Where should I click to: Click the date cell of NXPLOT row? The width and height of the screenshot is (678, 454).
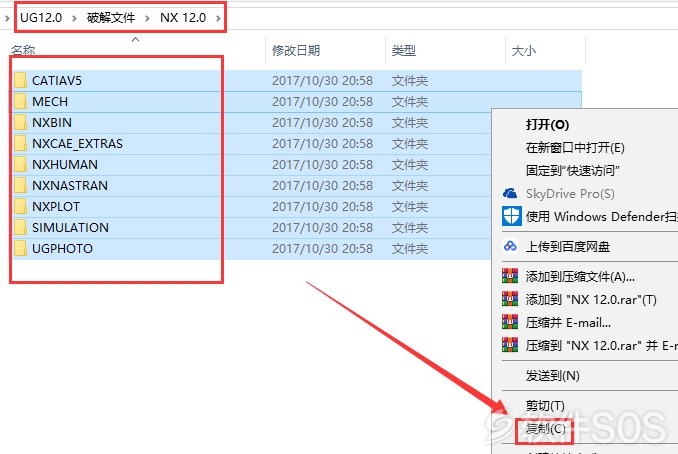tap(322, 206)
